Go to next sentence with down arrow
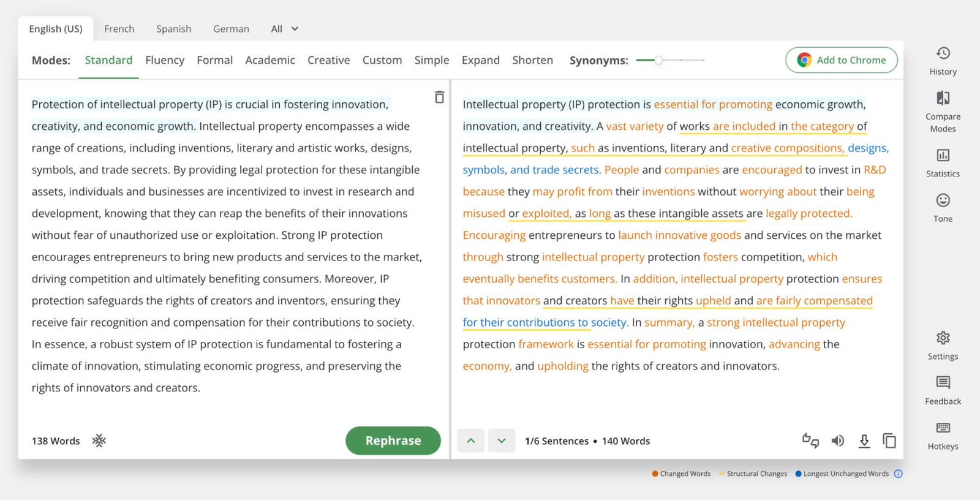 point(502,441)
